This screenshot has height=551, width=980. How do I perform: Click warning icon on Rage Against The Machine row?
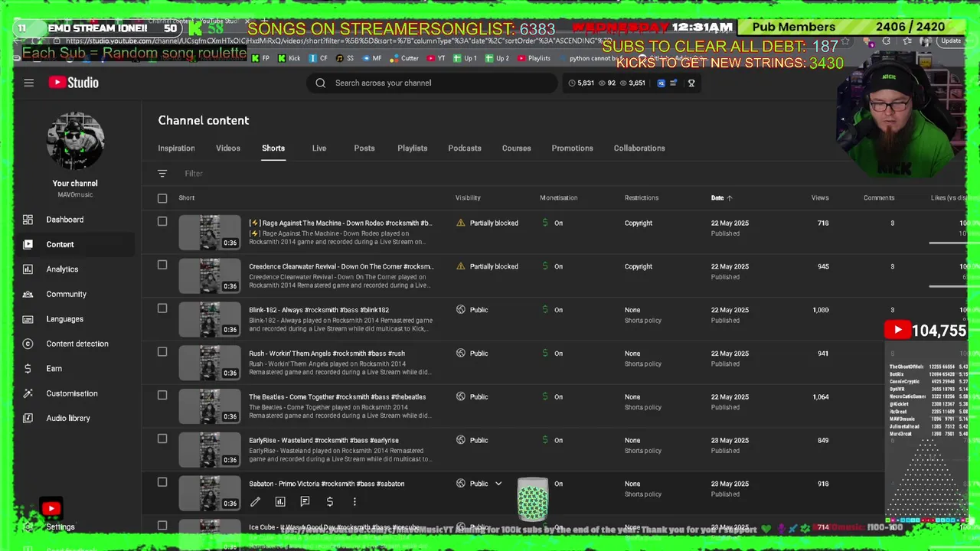coord(460,223)
